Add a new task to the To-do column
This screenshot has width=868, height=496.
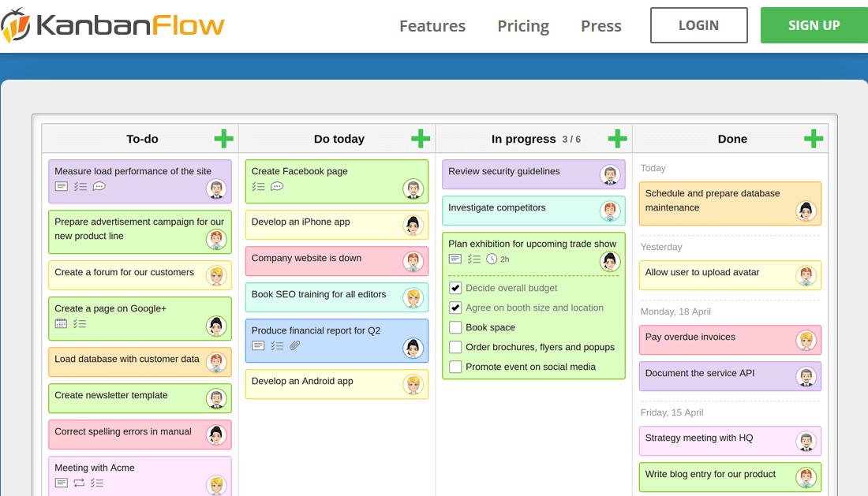pos(223,139)
